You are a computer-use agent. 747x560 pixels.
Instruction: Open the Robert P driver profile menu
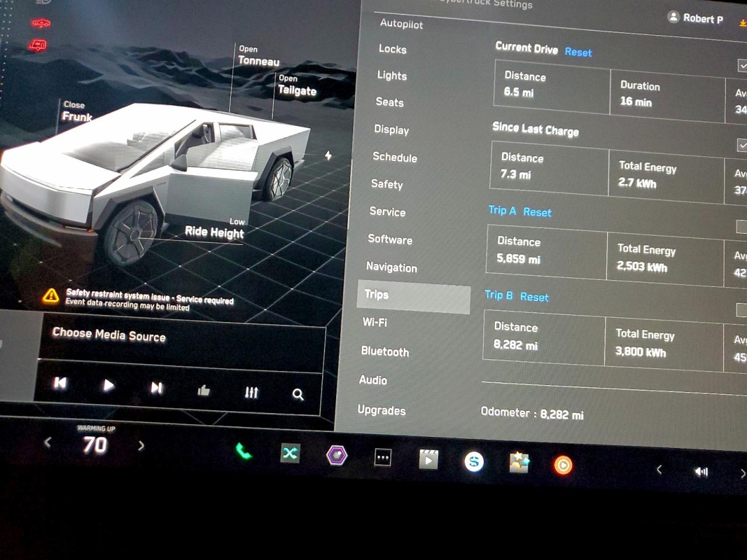tap(696, 17)
